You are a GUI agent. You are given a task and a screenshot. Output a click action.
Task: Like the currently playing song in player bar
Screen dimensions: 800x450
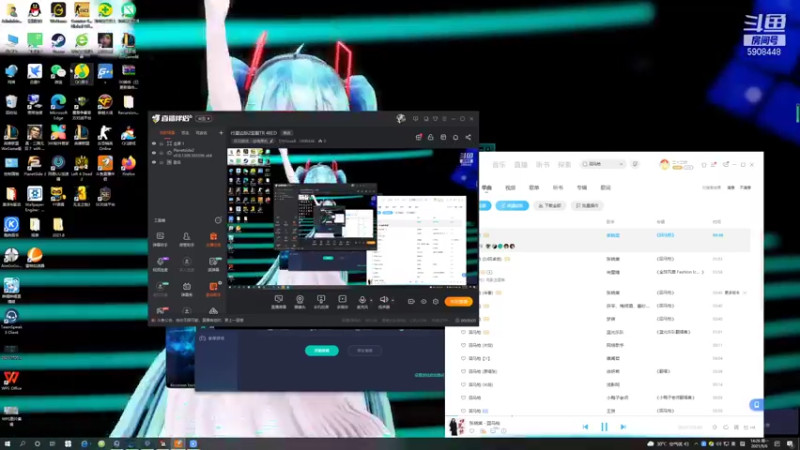[x=472, y=431]
